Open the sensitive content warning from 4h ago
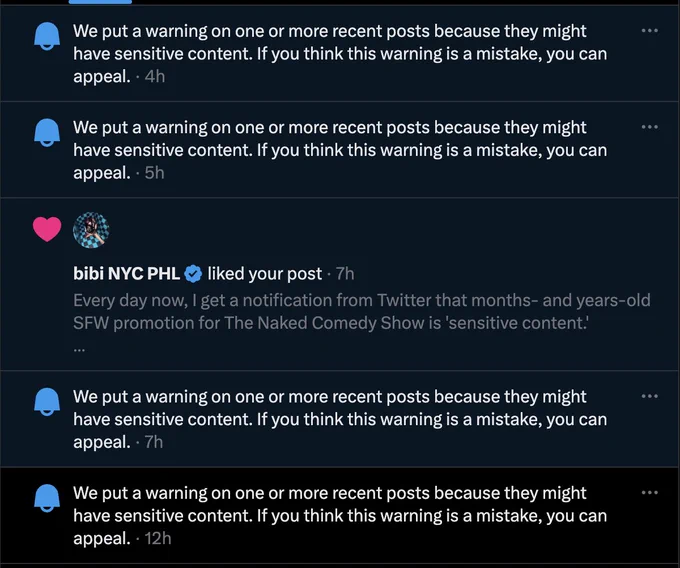The height and width of the screenshot is (568, 680). click(x=340, y=53)
